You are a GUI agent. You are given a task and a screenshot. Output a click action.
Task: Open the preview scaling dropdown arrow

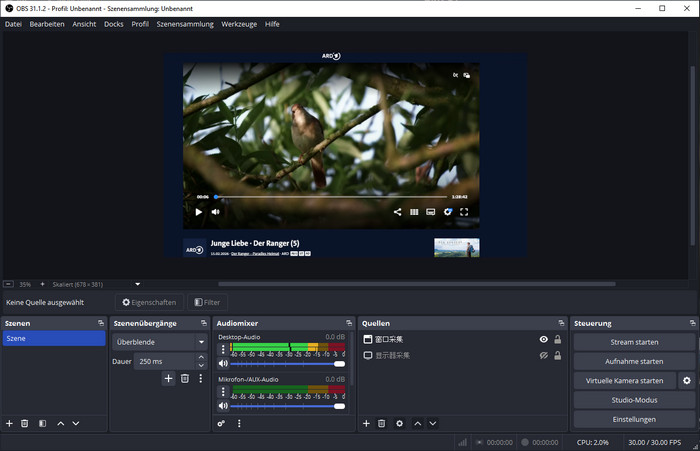pos(138,284)
